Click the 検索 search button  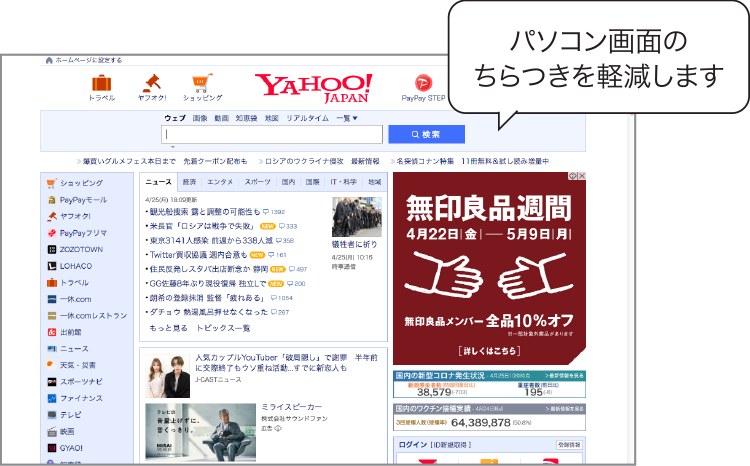[x=426, y=134]
